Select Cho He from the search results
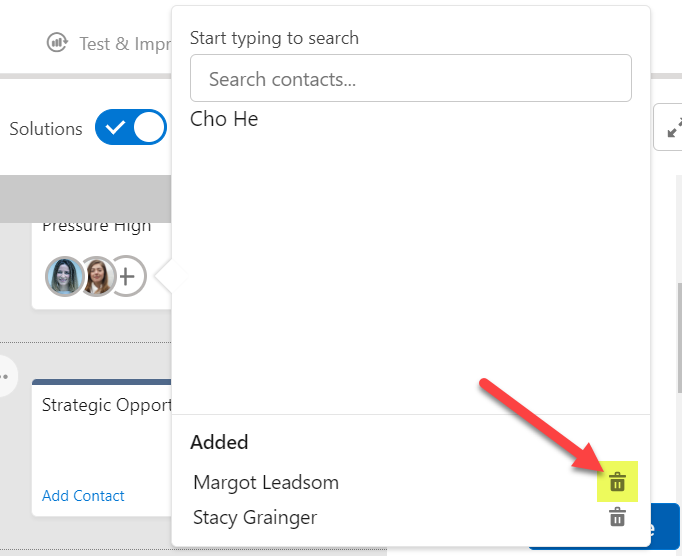 coord(224,119)
